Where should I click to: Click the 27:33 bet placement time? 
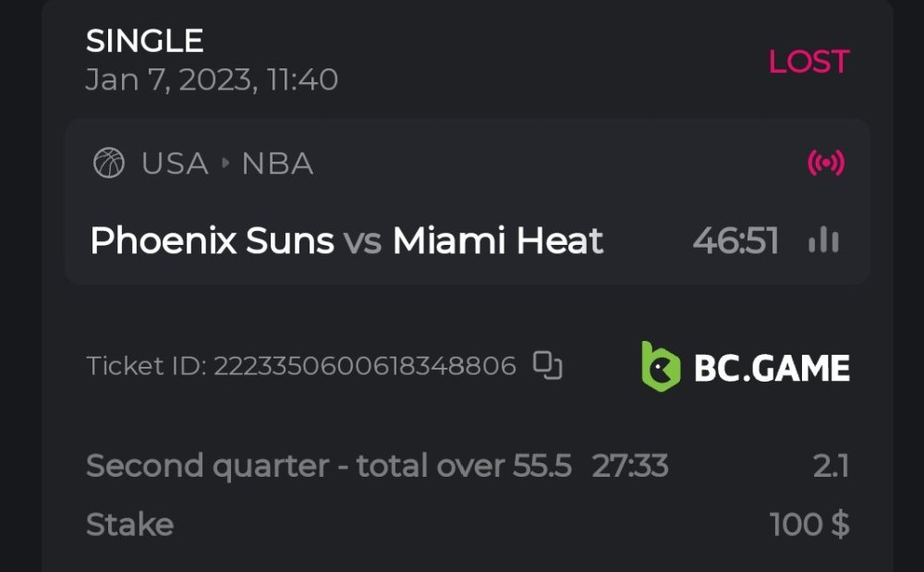(x=629, y=466)
